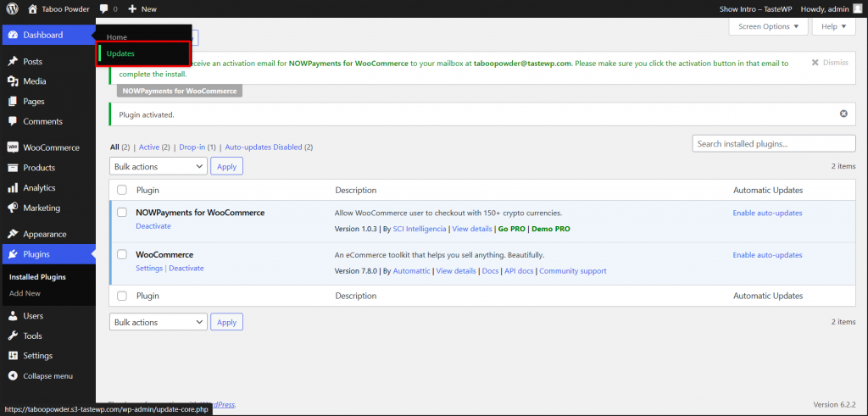Viewport: 868px width, 416px height.
Task: Click the WordPress logo in admin bar
Action: (12, 8)
